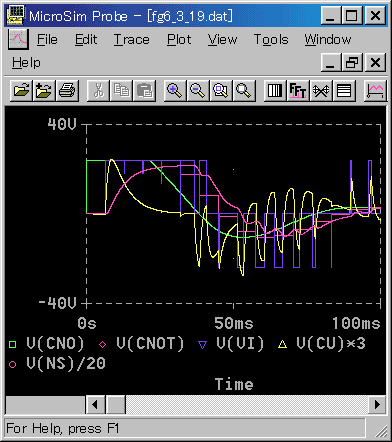Open the File menu
Screen dimensions: 392x442
pos(47,40)
